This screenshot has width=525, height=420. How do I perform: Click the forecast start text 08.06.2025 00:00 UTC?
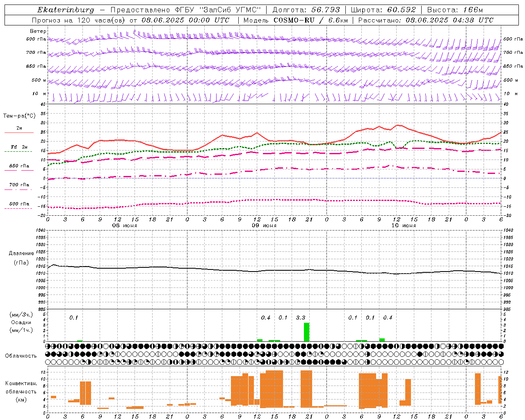(185, 20)
